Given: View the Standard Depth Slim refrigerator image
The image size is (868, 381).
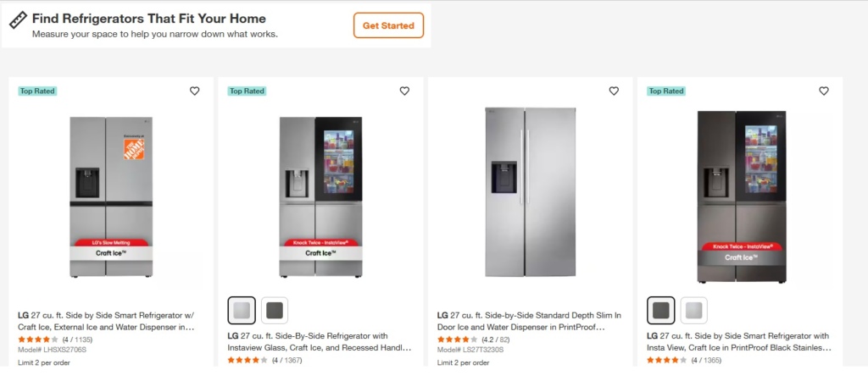Looking at the screenshot, I should tap(530, 192).
